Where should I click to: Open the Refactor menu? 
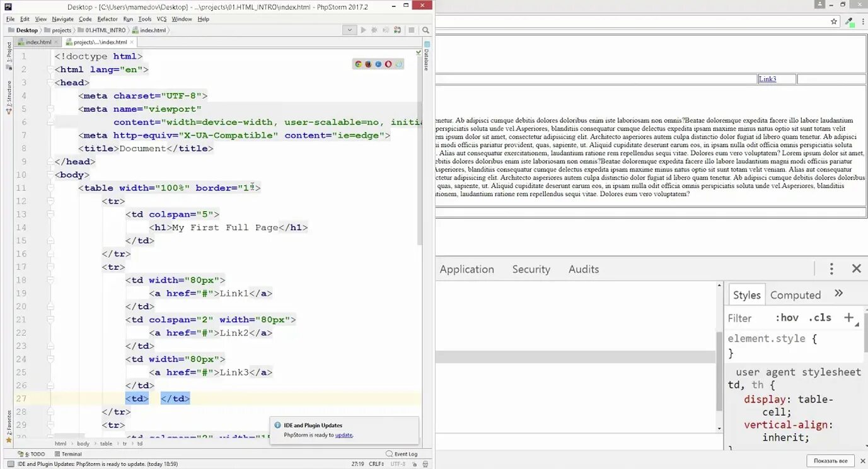(107, 19)
